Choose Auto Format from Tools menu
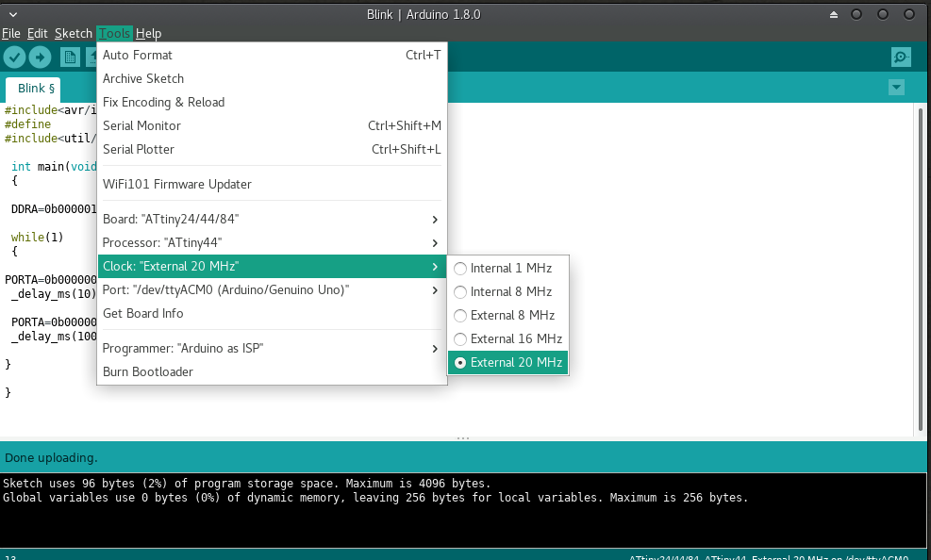 coord(272,56)
